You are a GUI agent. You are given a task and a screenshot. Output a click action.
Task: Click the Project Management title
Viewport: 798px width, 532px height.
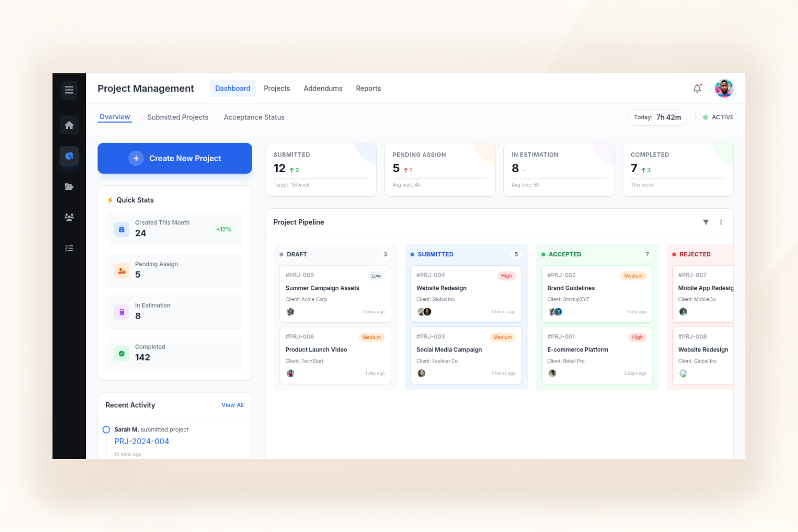coord(146,88)
